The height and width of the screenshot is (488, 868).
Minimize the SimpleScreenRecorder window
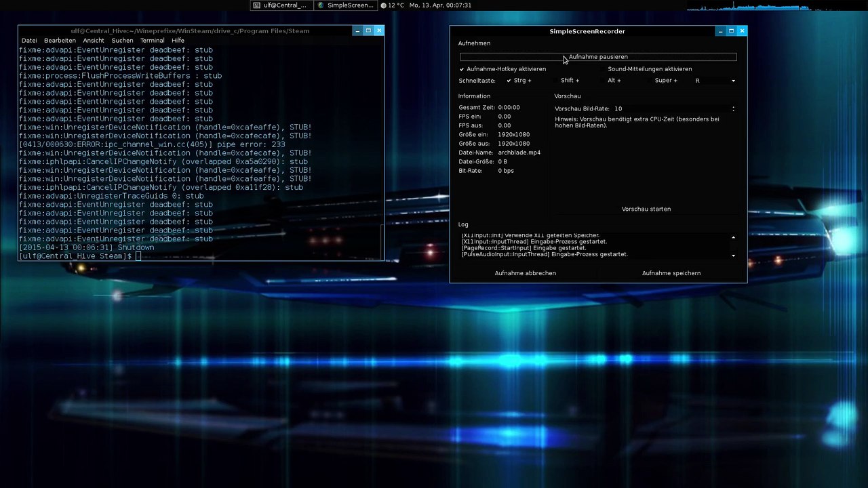coord(720,30)
